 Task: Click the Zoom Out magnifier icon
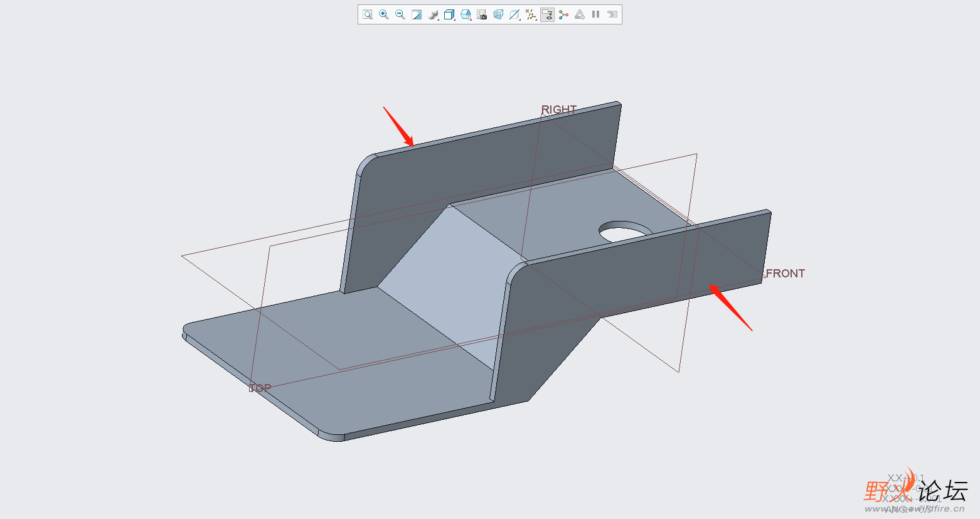point(400,14)
